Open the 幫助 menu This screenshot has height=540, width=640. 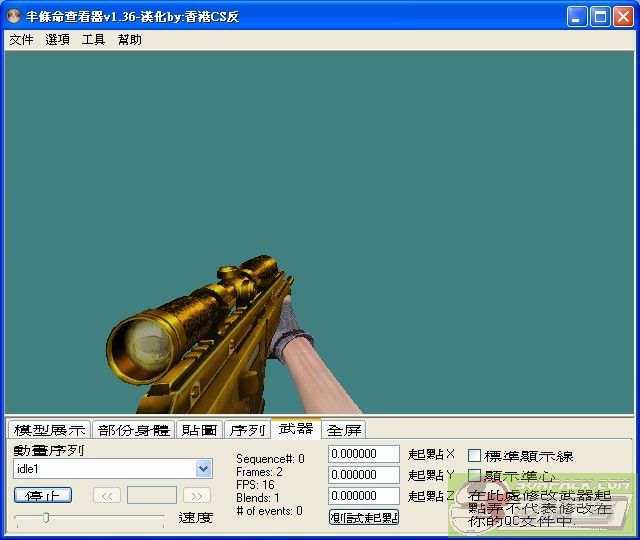130,40
